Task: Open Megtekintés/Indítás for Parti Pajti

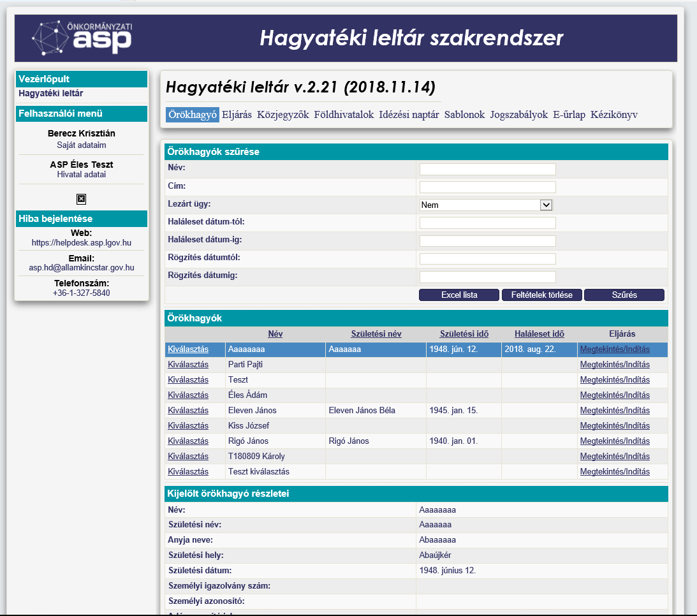Action: [x=615, y=365]
